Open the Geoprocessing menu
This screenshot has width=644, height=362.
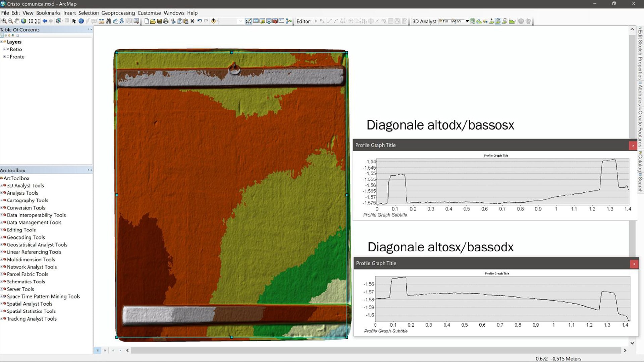118,13
